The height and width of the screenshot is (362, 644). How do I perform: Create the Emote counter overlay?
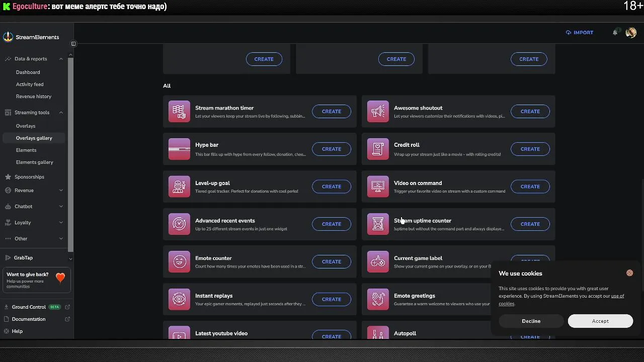point(332,262)
